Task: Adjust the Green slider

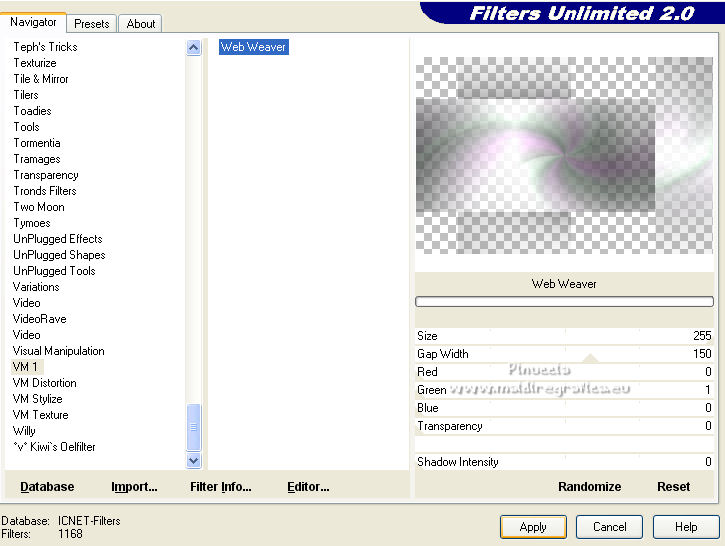Action: tap(564, 390)
